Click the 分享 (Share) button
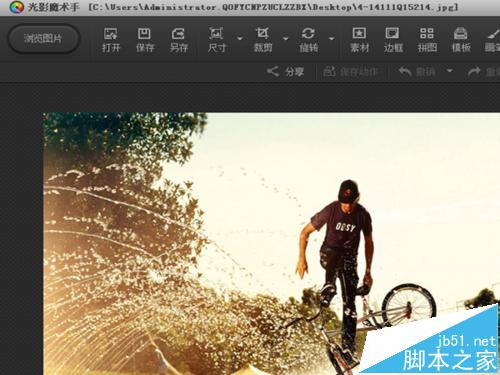The image size is (500, 375). pyautogui.click(x=285, y=71)
